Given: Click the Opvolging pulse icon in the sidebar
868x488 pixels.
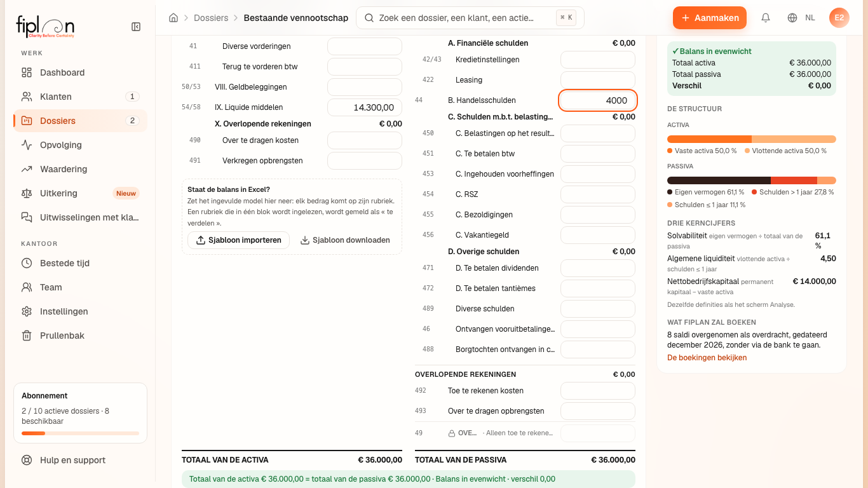Looking at the screenshot, I should click(x=27, y=145).
